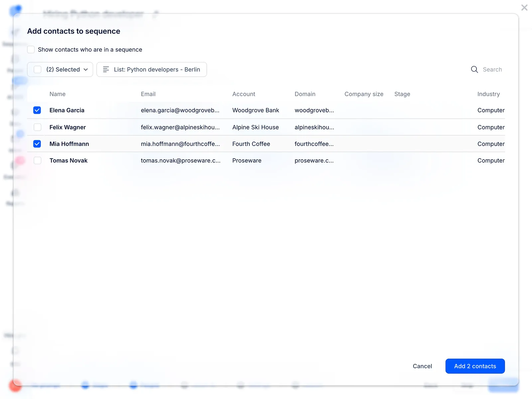
Task: Sort by the Name column header
Action: pos(58,94)
